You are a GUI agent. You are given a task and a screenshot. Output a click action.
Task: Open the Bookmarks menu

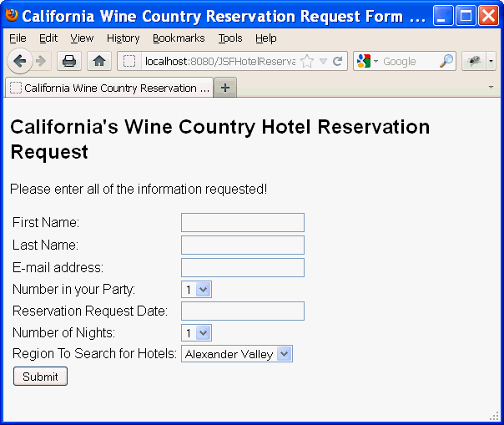(x=178, y=38)
